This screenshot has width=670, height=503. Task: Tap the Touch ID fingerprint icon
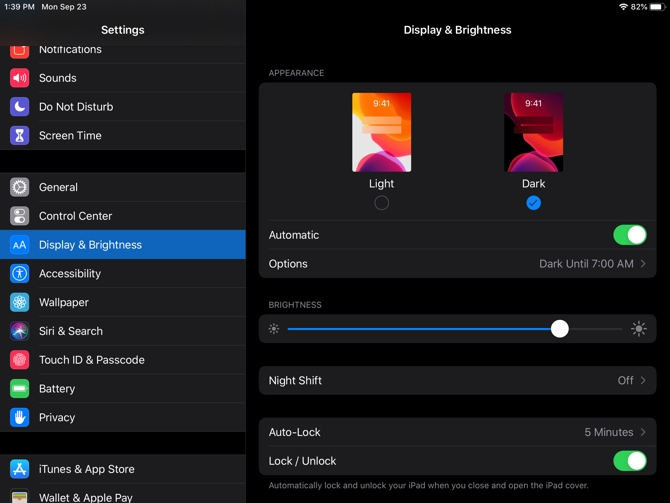pos(20,360)
